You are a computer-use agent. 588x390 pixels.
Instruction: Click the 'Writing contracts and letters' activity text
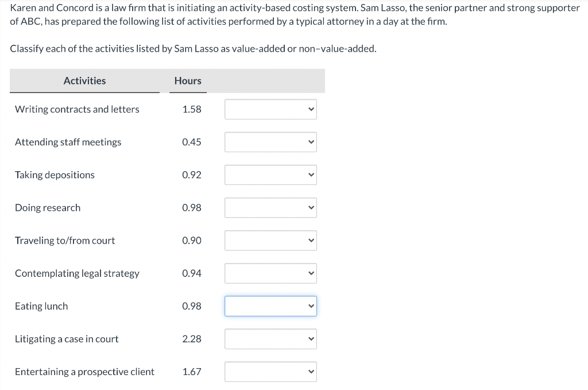pyautogui.click(x=77, y=109)
